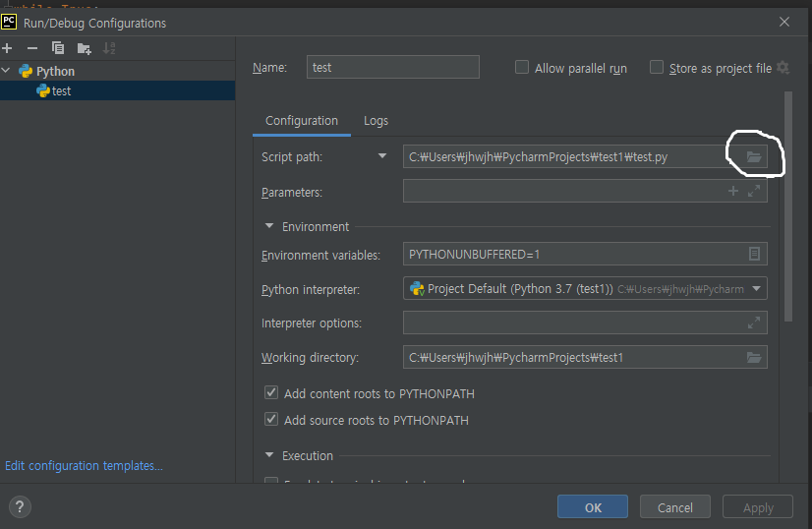Viewport: 812px width, 529px height.
Task: Add a new run configuration
Action: [7, 48]
